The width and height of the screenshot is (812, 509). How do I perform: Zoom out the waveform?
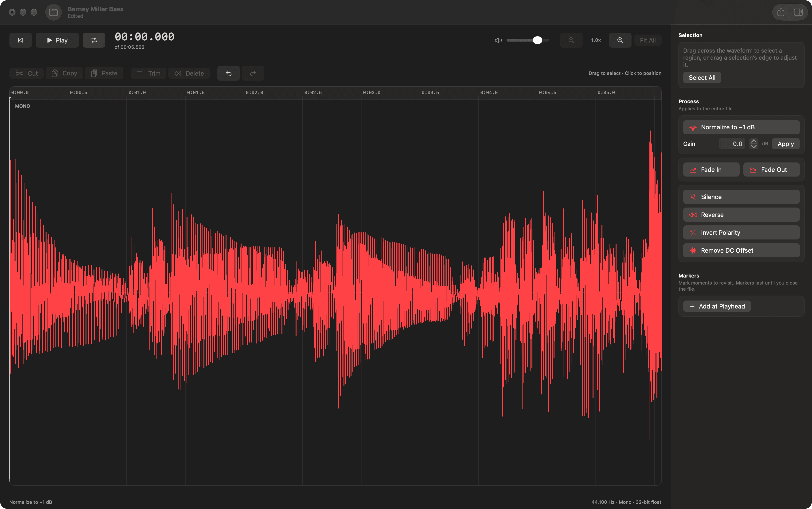point(571,40)
